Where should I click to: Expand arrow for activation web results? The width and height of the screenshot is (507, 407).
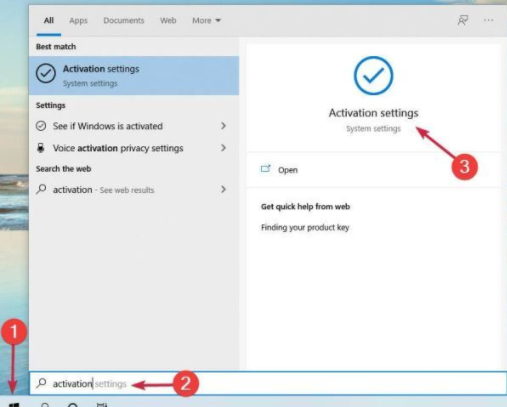pyautogui.click(x=223, y=189)
